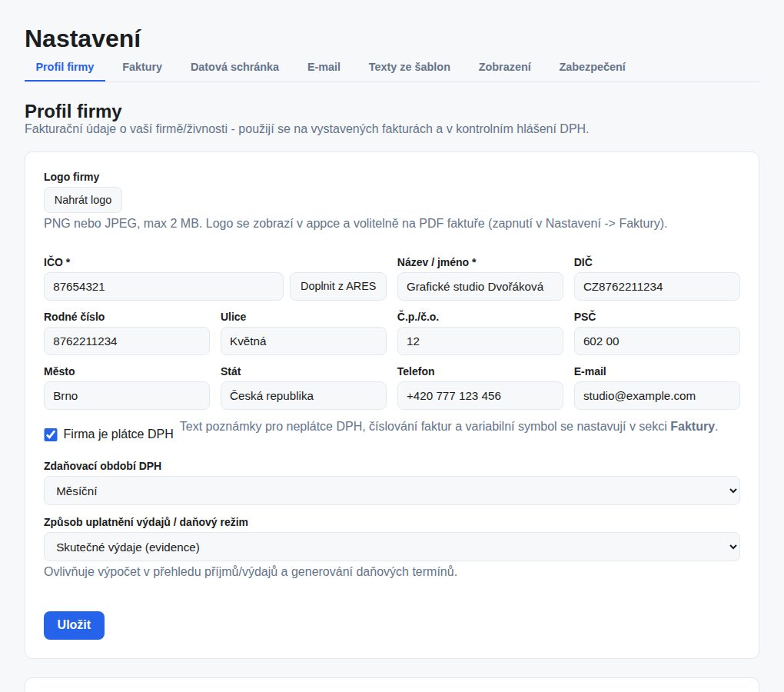784x692 pixels.
Task: Open the Zdaňovací období DPH dropdown
Action: [x=391, y=491]
